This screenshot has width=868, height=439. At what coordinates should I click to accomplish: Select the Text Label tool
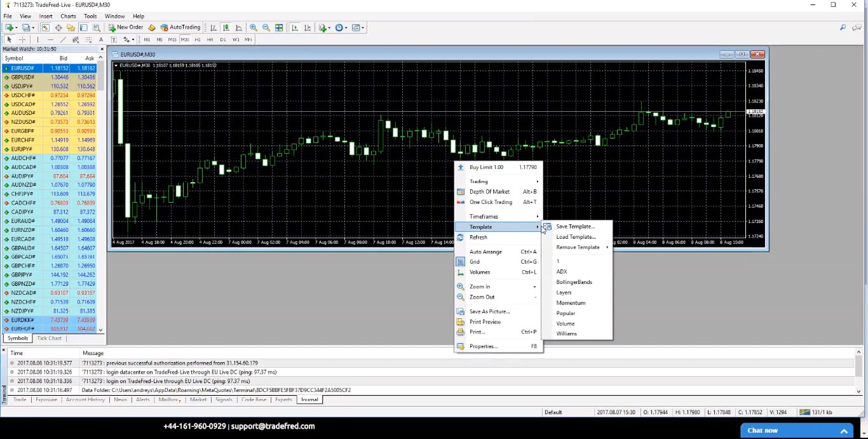(113, 39)
